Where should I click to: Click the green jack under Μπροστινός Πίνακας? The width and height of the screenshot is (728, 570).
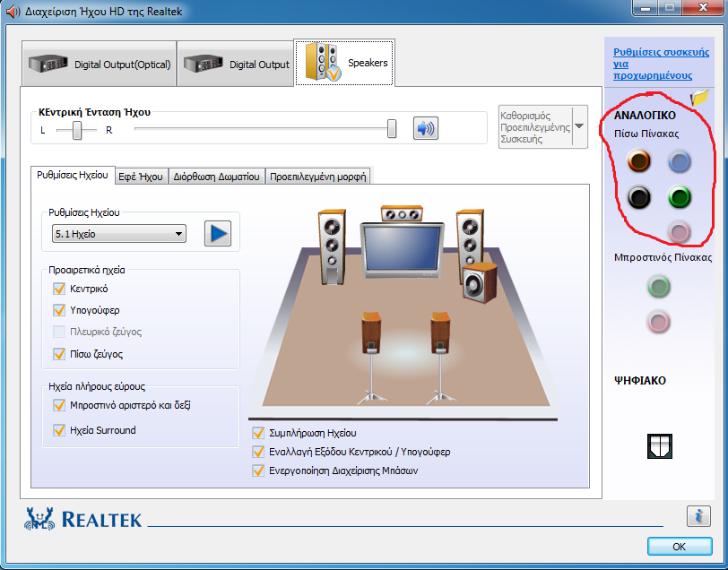pyautogui.click(x=659, y=286)
